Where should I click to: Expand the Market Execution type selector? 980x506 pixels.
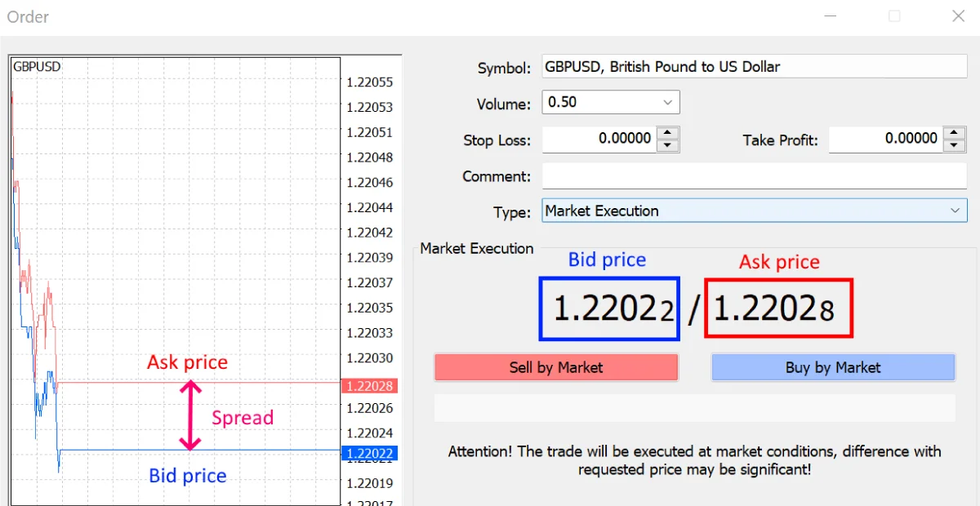pos(954,211)
